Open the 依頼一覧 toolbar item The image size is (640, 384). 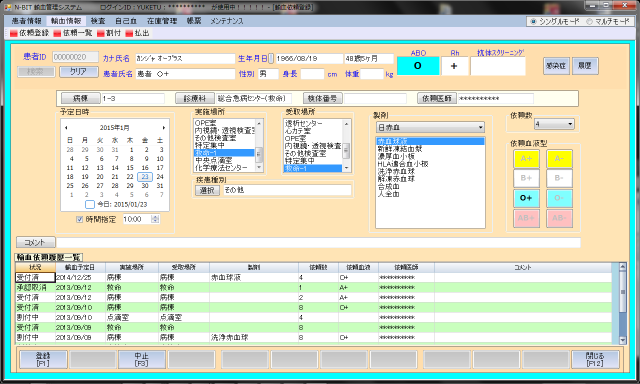coord(73,33)
